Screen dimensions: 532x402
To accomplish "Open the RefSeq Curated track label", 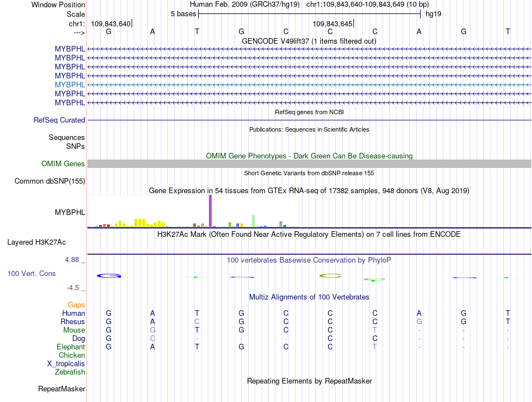I will pos(59,120).
